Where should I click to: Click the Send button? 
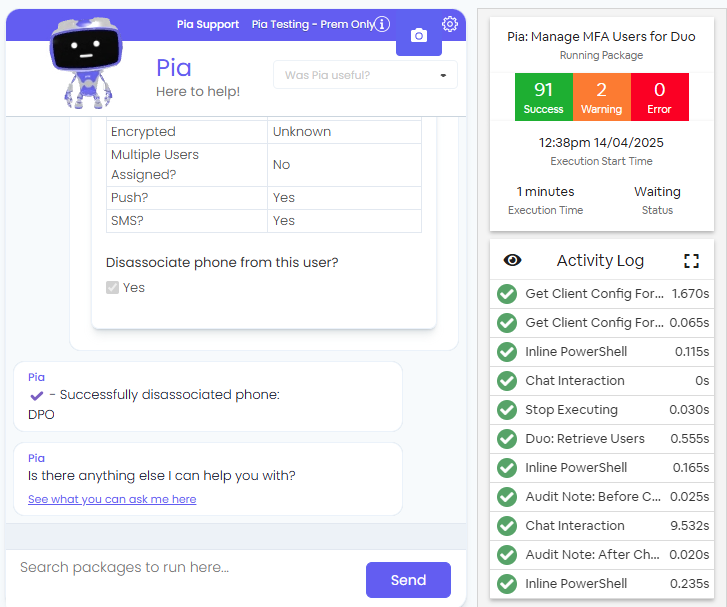click(408, 580)
